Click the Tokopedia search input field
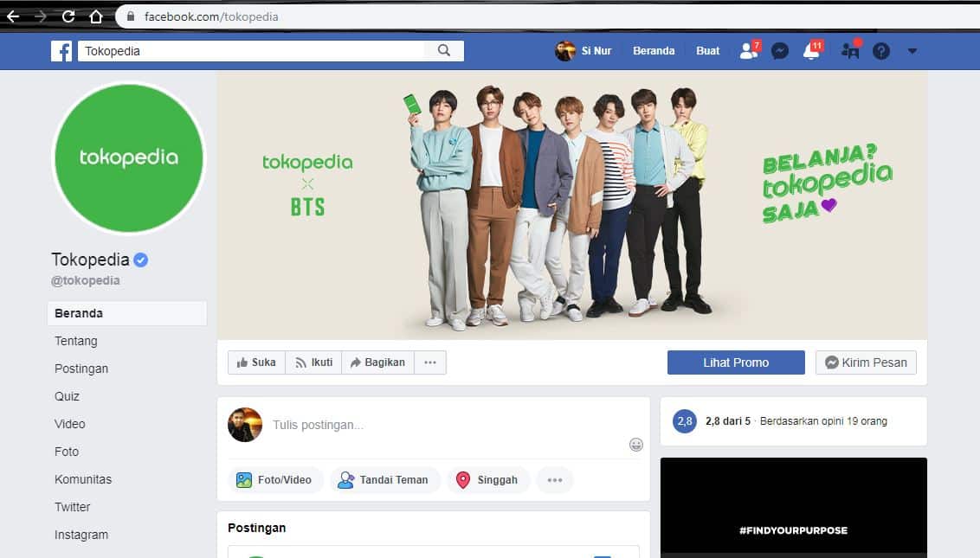980x558 pixels. 250,51
